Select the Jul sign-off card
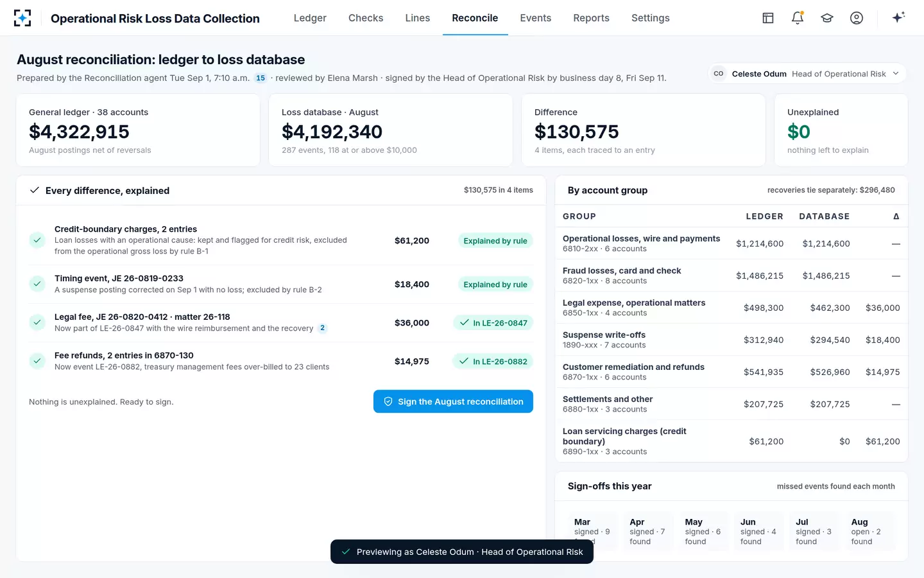This screenshot has height=578, width=924. tap(814, 530)
